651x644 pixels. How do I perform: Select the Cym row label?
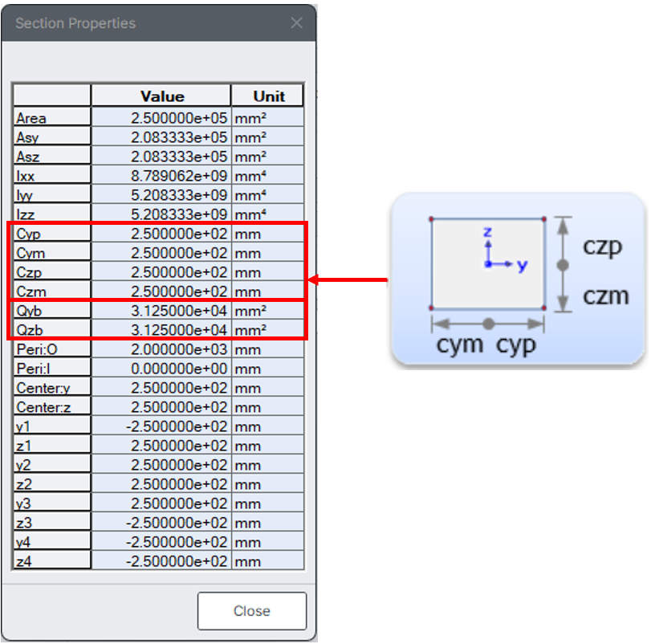(52, 252)
